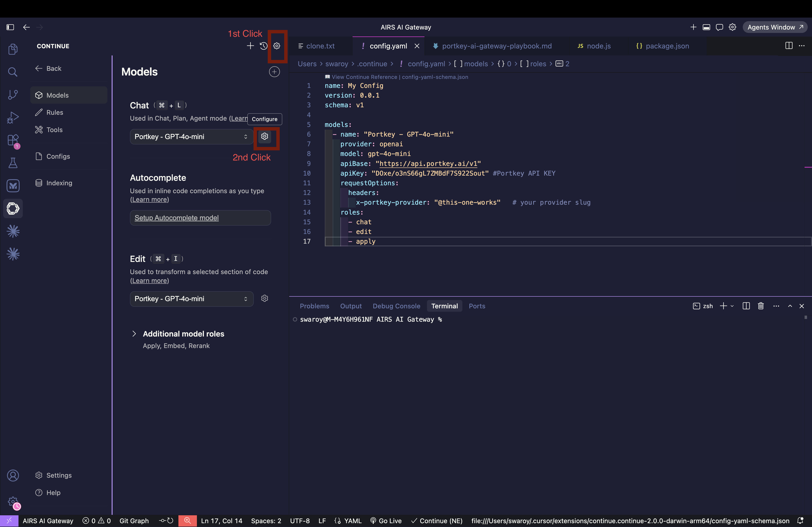Open the Ports panel tab

[x=477, y=306]
